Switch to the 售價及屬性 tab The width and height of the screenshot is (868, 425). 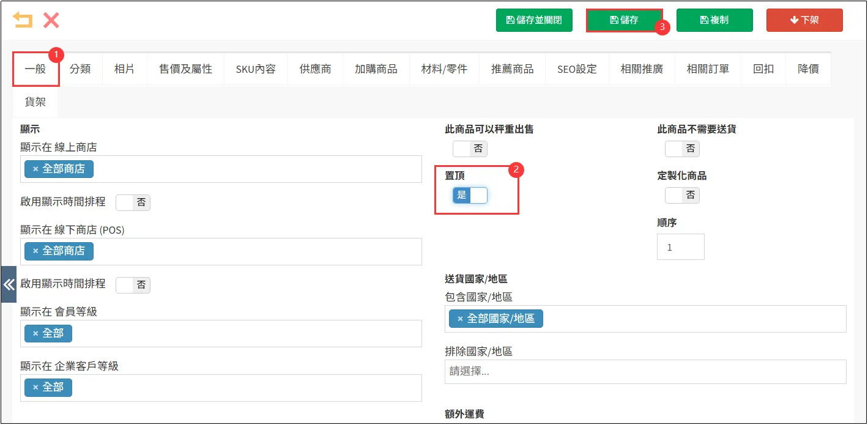pyautogui.click(x=185, y=69)
